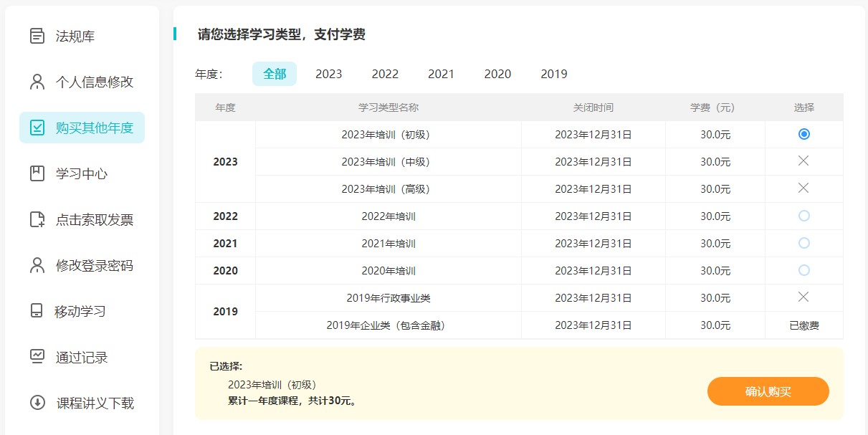This screenshot has width=868, height=435.
Task: Click the 法规库 document icon
Action: tap(37, 36)
